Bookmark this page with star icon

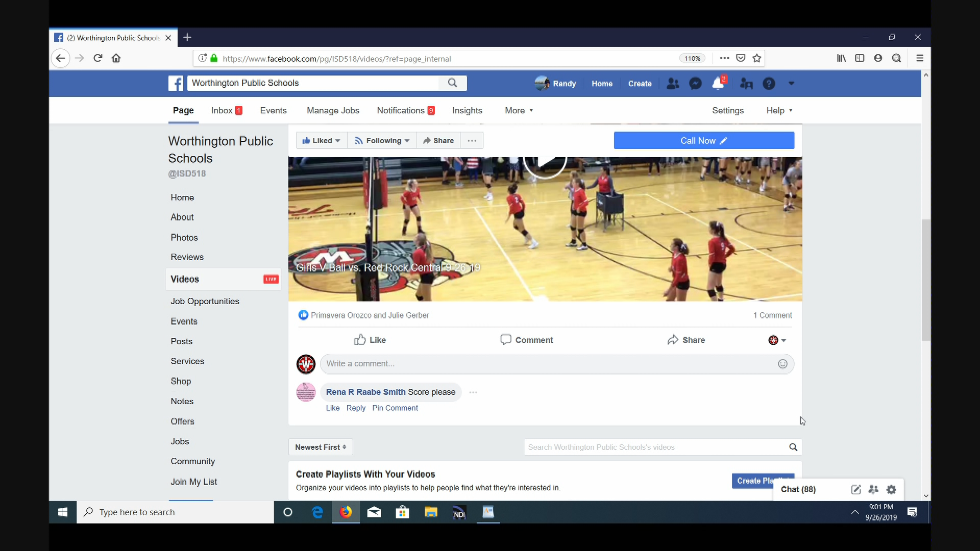coord(757,58)
